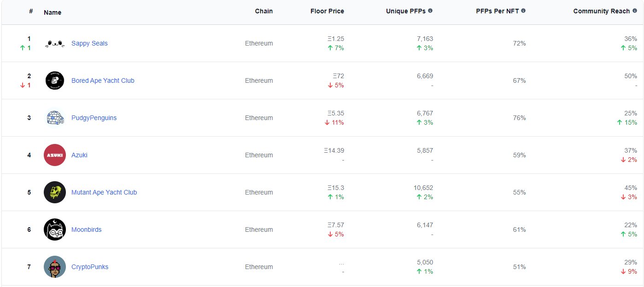Open the Moonbirds collection link
Image resolution: width=644 pixels, height=287 pixels.
87,230
